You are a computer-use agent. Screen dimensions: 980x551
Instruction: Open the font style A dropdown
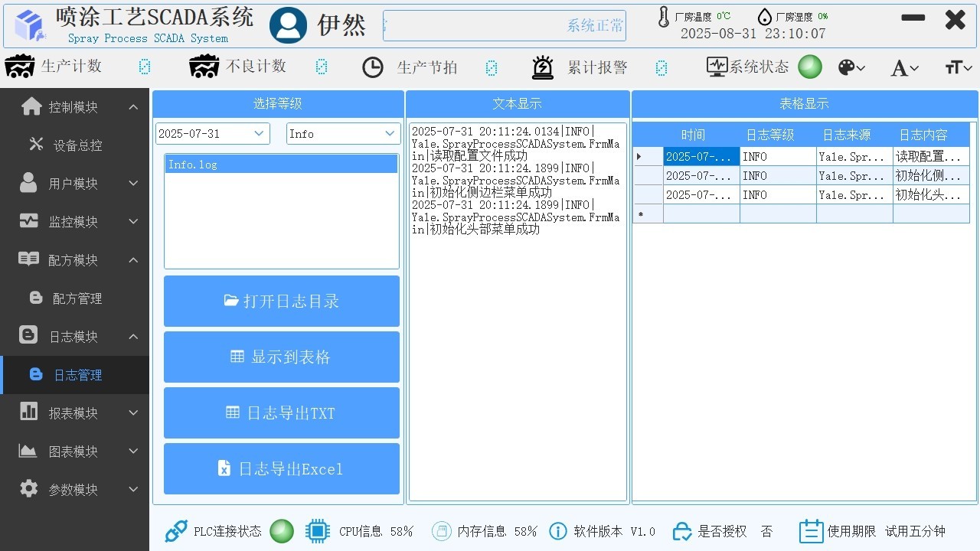pos(904,67)
